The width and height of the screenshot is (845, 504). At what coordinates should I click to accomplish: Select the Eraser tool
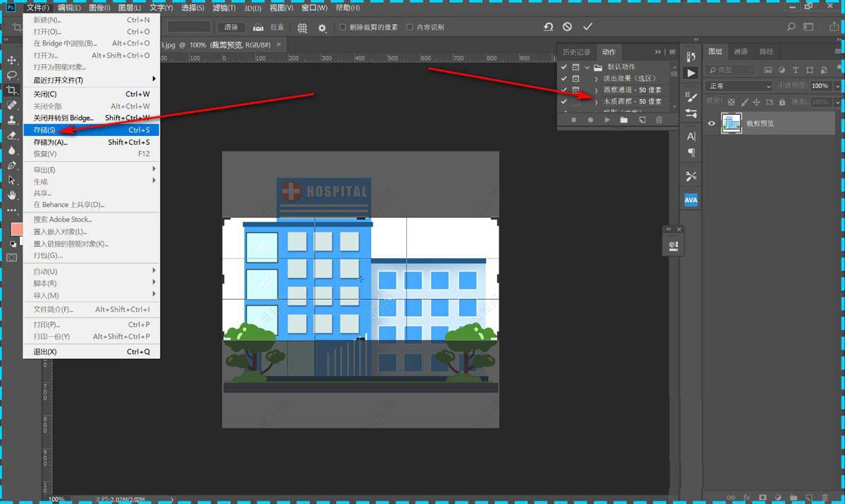tap(12, 135)
